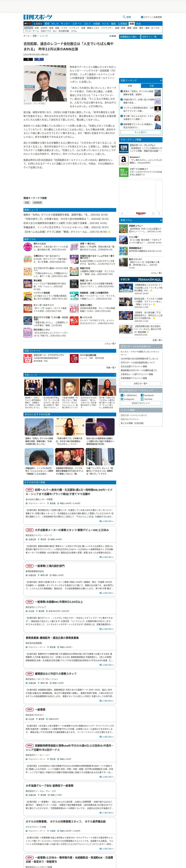Click 日刊スポーツ・ドラマグランプリ GP icon
Screen dimensions: 186x868
(28, 358)
